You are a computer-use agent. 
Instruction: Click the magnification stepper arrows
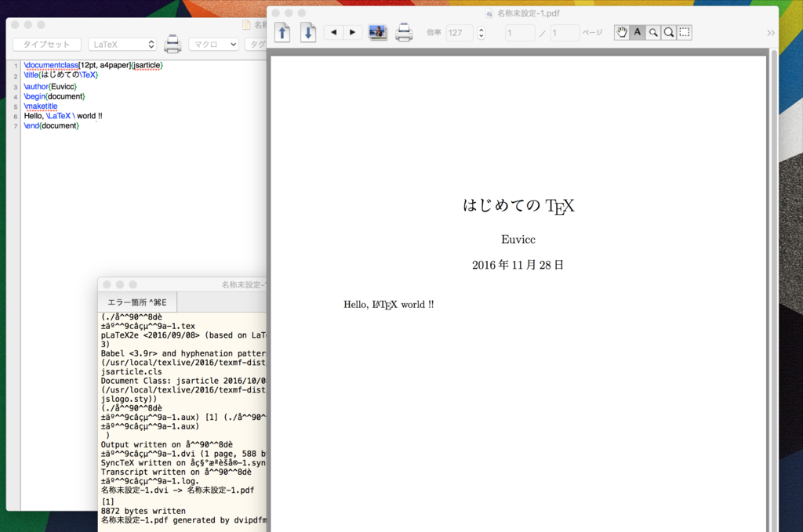[x=481, y=33]
